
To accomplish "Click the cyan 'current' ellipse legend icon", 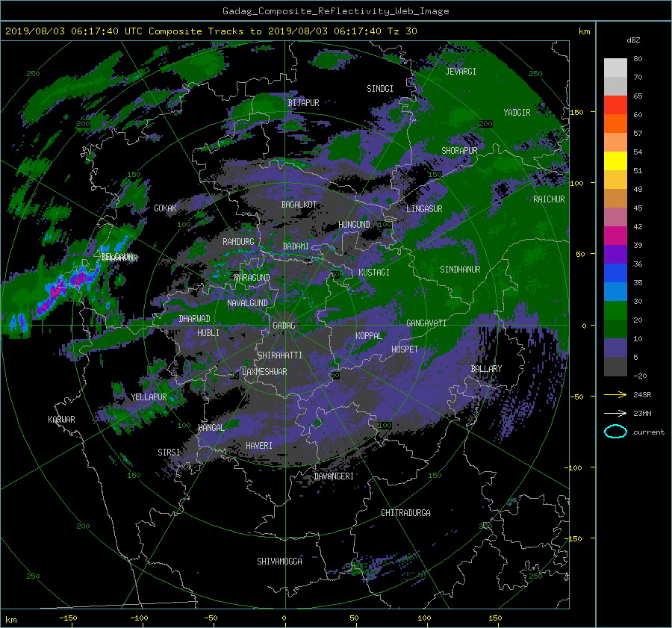I will (x=615, y=432).
